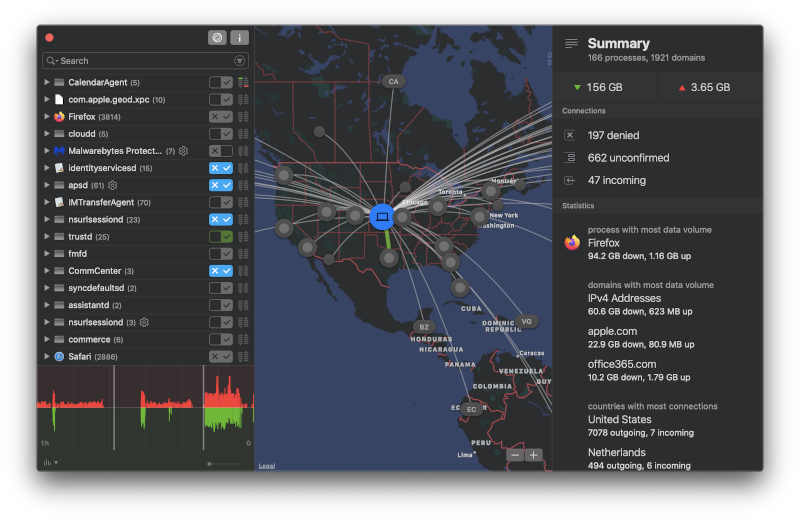Click in the Search field

tap(145, 61)
